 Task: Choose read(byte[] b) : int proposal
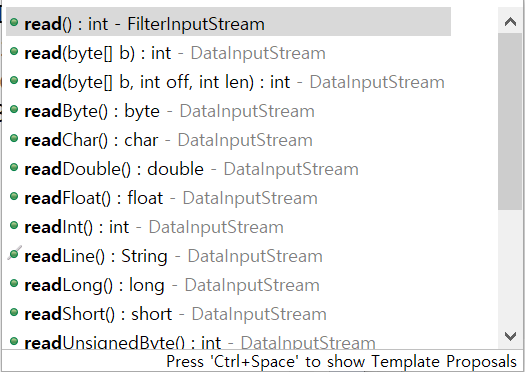pos(228,53)
